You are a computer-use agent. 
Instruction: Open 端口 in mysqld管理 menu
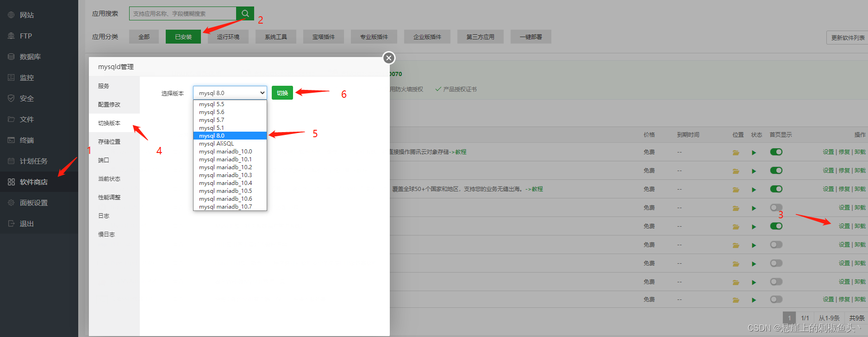[114, 160]
